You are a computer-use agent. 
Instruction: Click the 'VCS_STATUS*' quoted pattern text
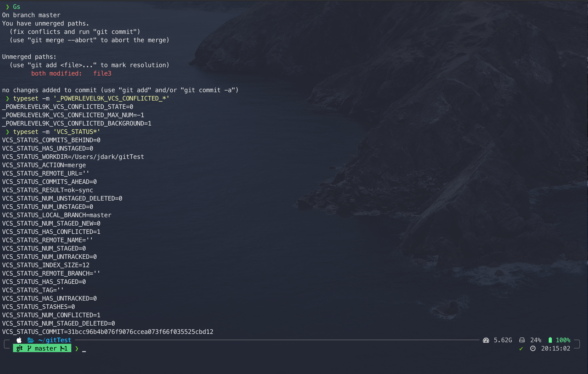click(76, 132)
